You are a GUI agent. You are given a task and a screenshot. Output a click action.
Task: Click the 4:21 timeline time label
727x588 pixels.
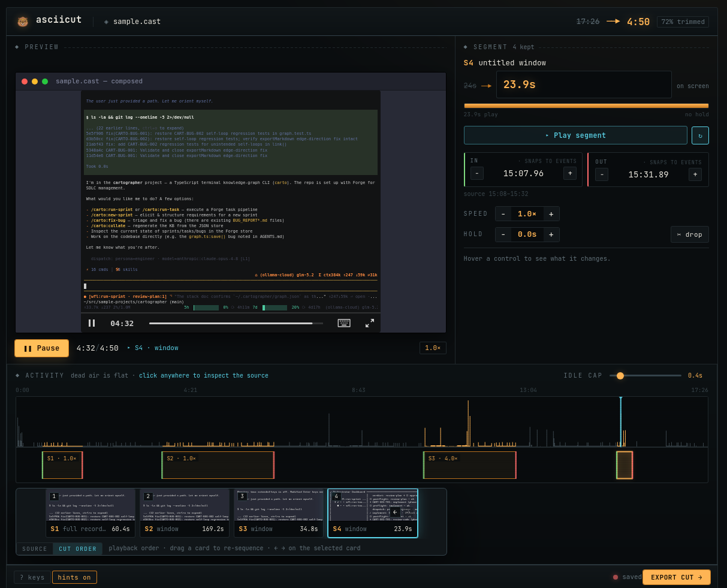(190, 390)
